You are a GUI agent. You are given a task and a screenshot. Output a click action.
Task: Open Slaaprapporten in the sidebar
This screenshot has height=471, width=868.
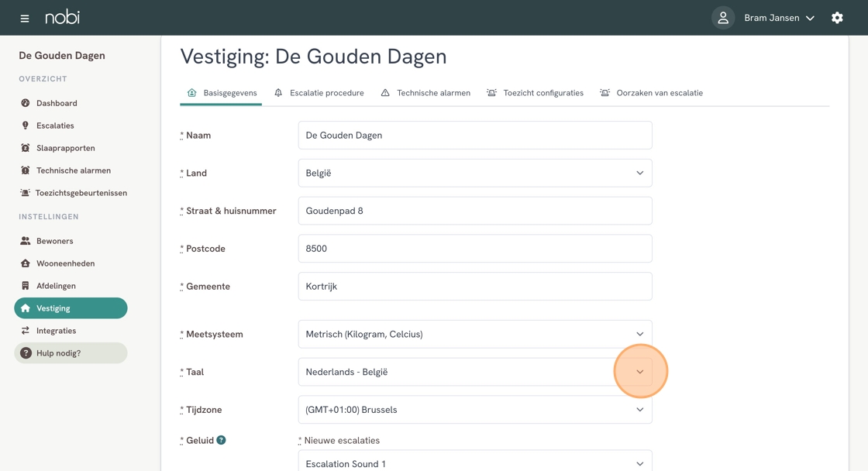click(65, 148)
